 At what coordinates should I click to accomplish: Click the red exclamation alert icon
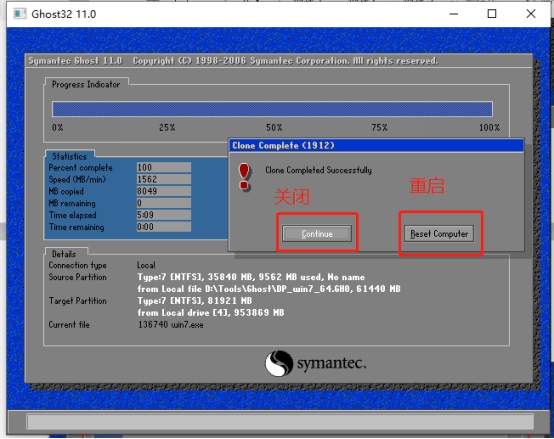244,177
